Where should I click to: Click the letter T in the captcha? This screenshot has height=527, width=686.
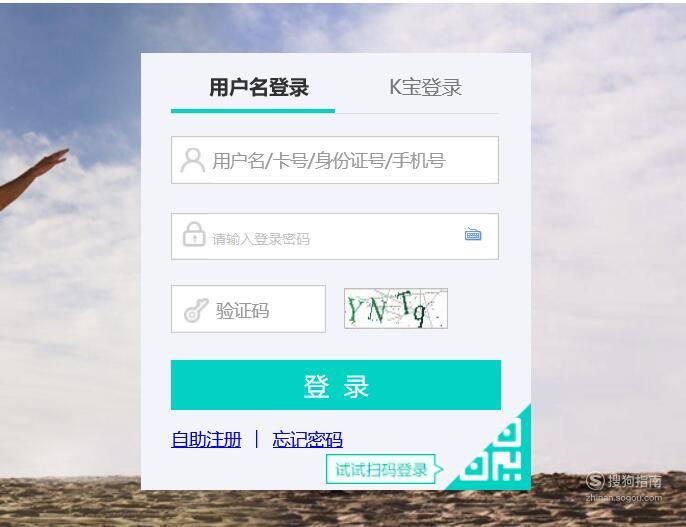pyautogui.click(x=405, y=303)
